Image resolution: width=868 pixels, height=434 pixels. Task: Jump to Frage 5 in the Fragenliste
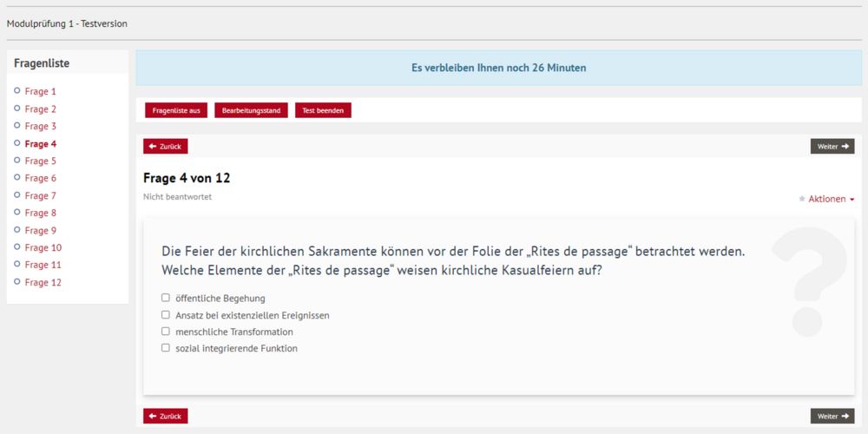(x=41, y=161)
